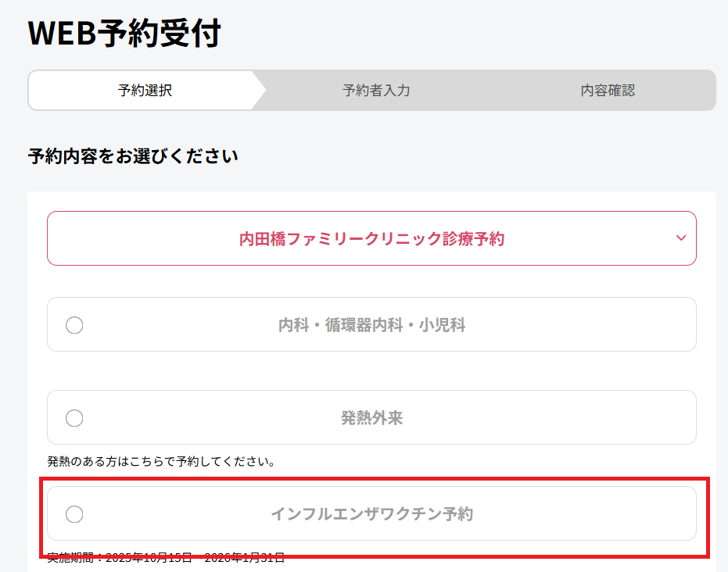This screenshot has width=728, height=572.
Task: Click the 実施期間 date range text
Action: (x=166, y=557)
